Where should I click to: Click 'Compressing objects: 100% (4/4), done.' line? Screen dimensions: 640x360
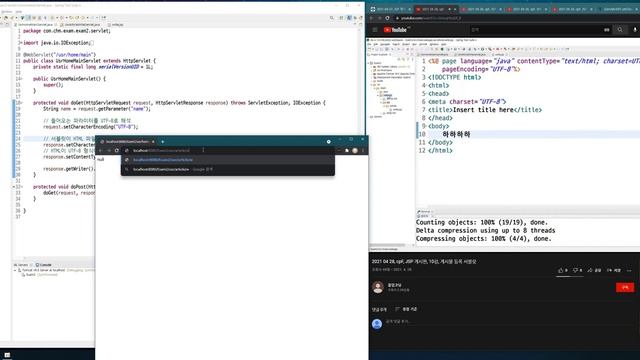[x=484, y=239]
